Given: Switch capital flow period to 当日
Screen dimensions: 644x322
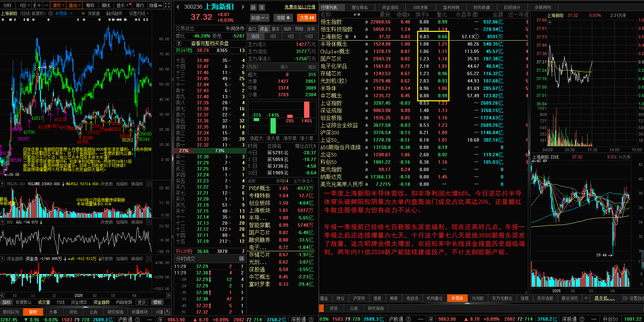Looking at the screenshot, I should click(255, 36).
